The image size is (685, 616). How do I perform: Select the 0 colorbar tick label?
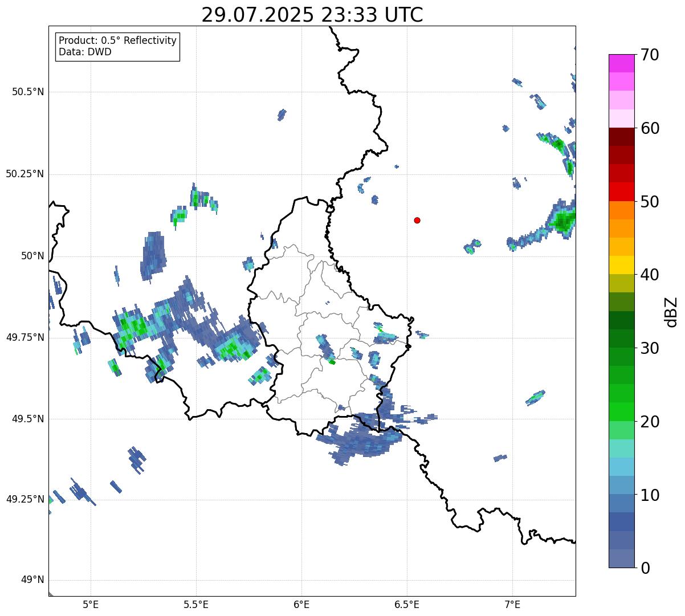pyautogui.click(x=645, y=568)
